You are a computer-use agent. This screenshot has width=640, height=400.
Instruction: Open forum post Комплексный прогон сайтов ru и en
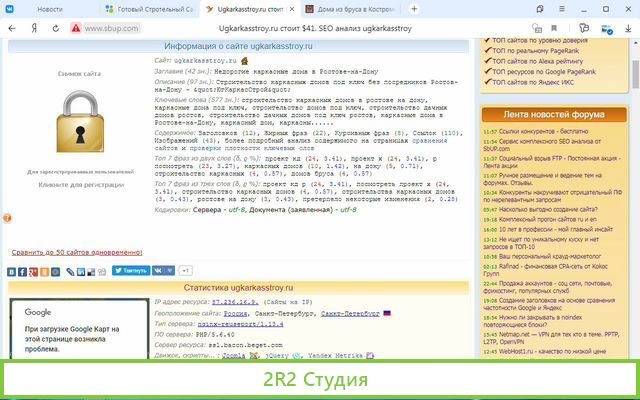(547, 219)
